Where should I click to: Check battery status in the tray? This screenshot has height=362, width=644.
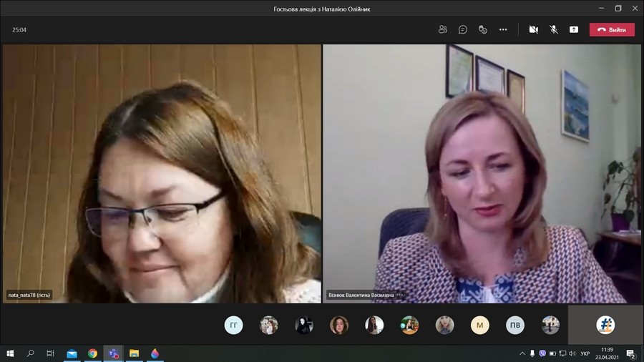(553, 353)
